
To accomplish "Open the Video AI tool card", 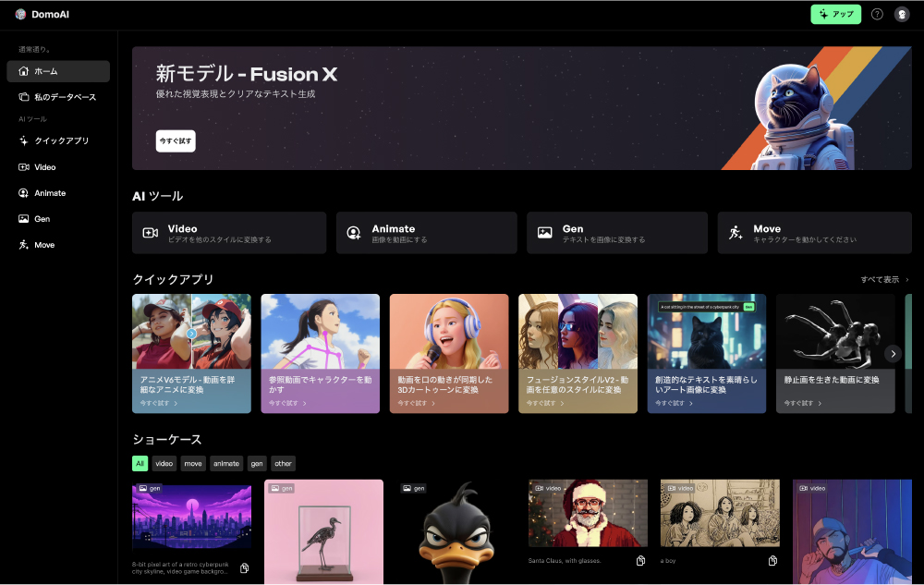I will 229,233.
